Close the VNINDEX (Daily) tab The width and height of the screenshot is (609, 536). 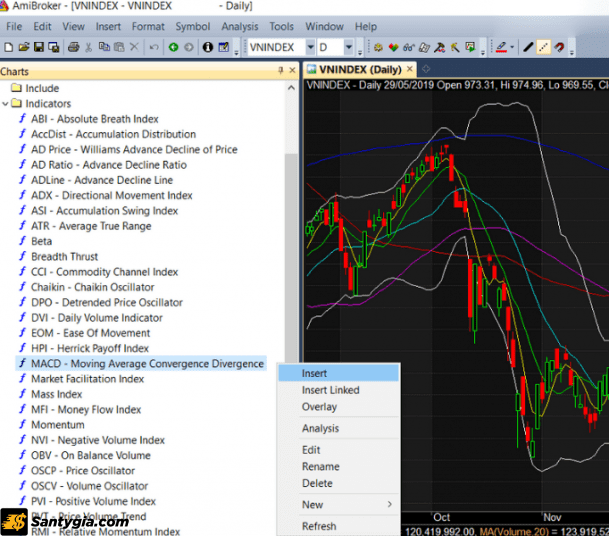(409, 69)
